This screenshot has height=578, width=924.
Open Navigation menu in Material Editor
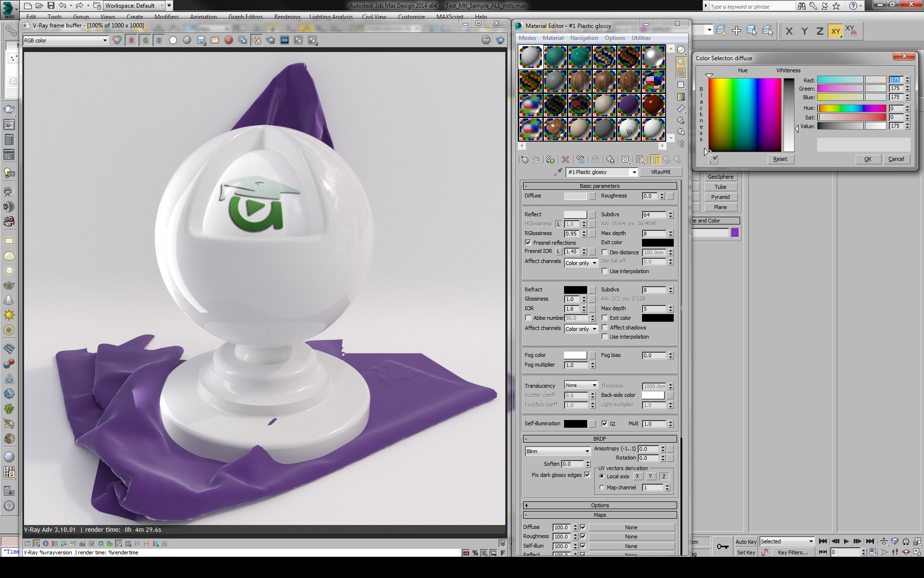tap(584, 38)
